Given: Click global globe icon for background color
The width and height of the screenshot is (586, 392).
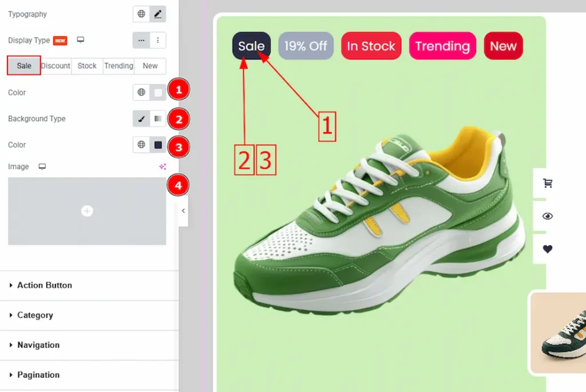Looking at the screenshot, I should [141, 145].
